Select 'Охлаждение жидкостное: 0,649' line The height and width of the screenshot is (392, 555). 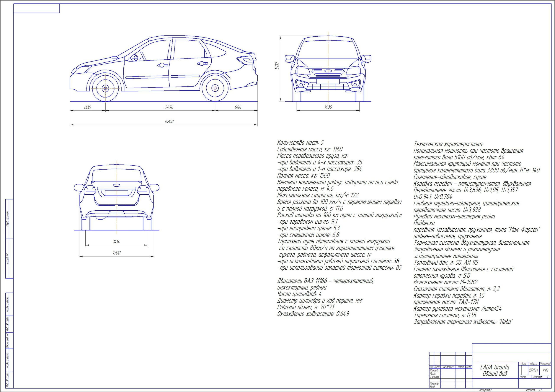coord(313,314)
